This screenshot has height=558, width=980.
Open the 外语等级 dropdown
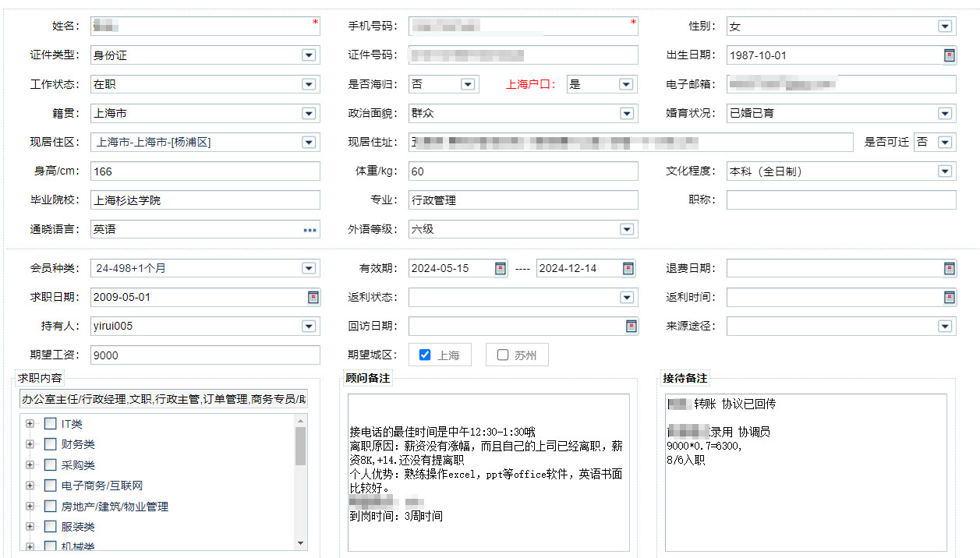627,229
